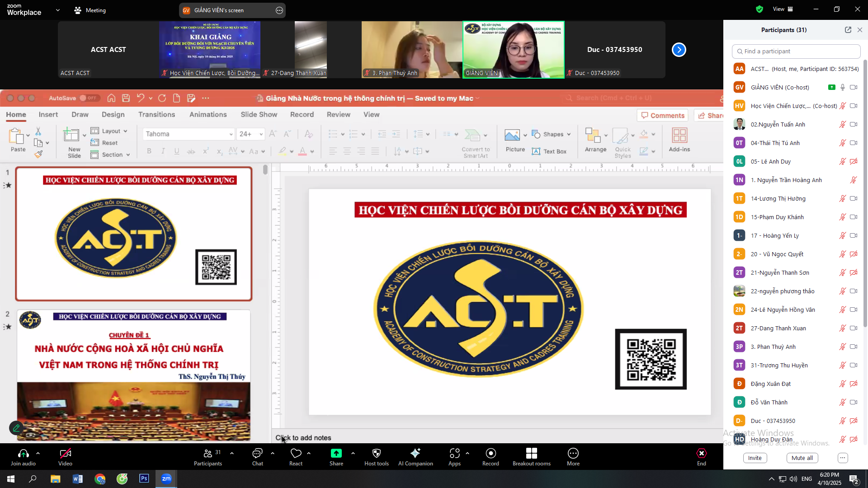Start video with the Video button
This screenshot has width=868, height=488.
point(65,453)
